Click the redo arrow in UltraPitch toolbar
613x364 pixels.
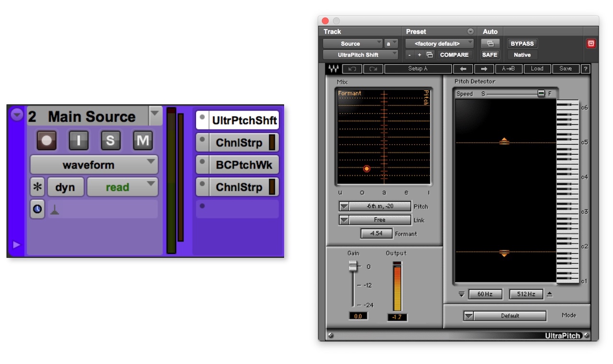[x=373, y=69]
